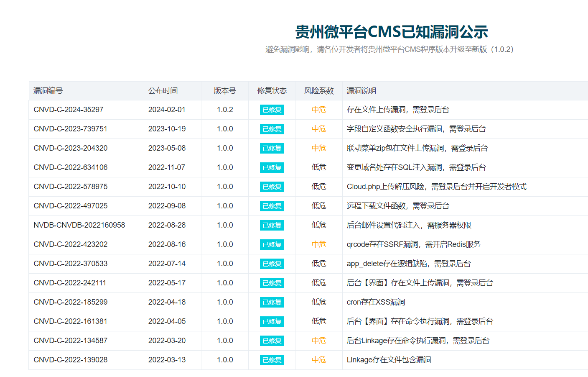The height and width of the screenshot is (377, 588).
Task: Click description 字段自定义函数安全执行漏洞
Action: click(x=395, y=129)
